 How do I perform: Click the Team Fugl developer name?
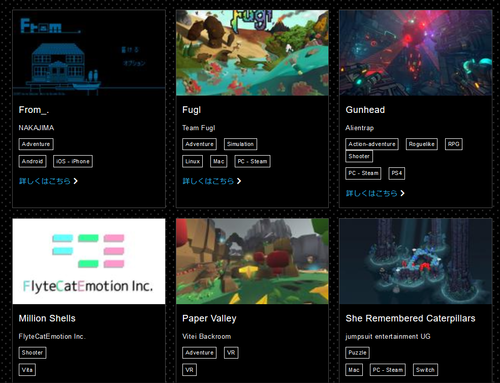click(199, 128)
